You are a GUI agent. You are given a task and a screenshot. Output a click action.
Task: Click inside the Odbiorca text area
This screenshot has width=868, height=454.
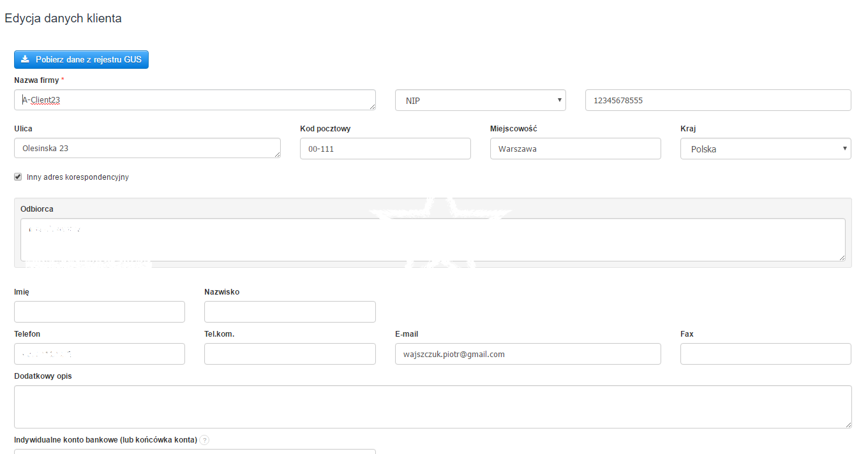[x=432, y=240]
